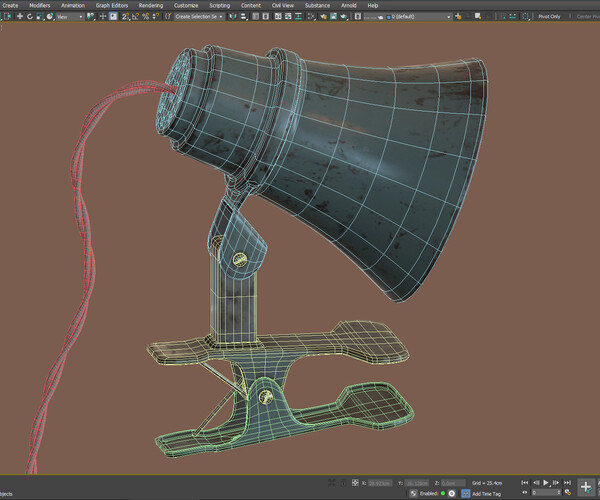Screen dimensions: 600x500
Task: Select the Select and Scale tool
Action: [x=39, y=16]
